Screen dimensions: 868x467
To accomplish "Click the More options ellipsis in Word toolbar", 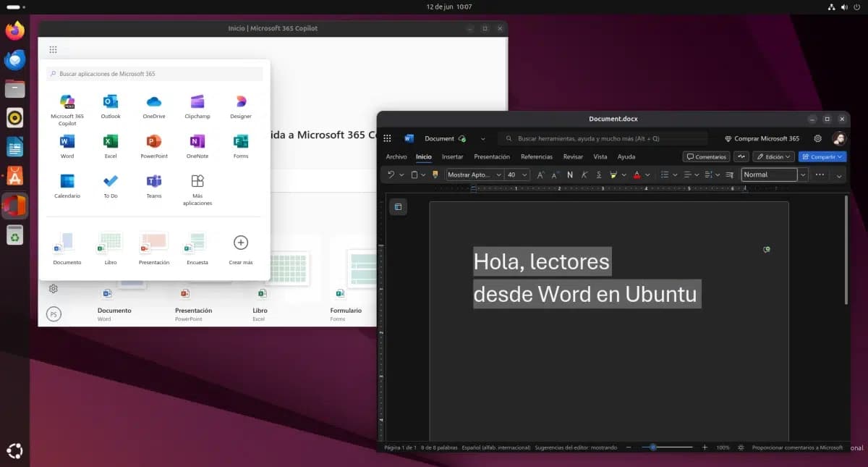I will [820, 174].
